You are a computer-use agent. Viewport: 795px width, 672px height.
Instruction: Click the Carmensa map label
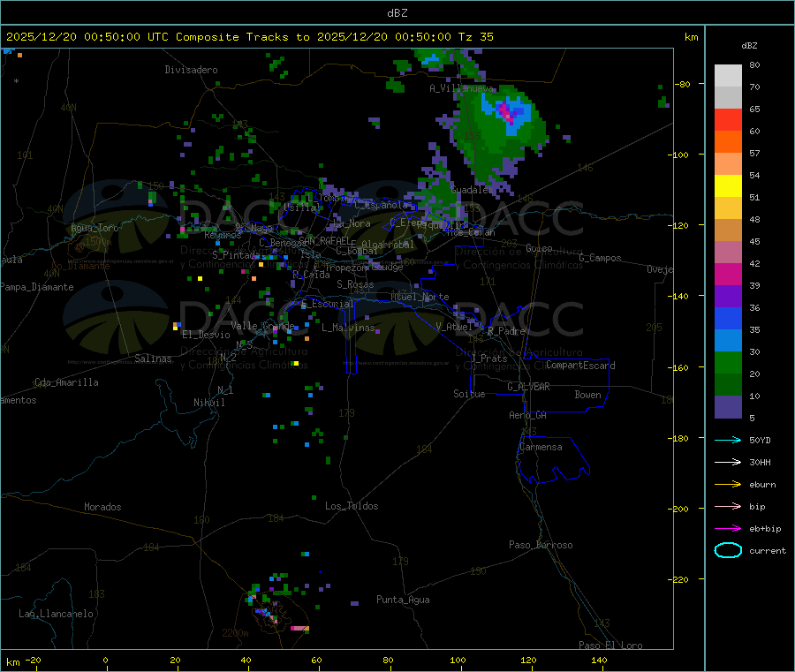coord(541,447)
